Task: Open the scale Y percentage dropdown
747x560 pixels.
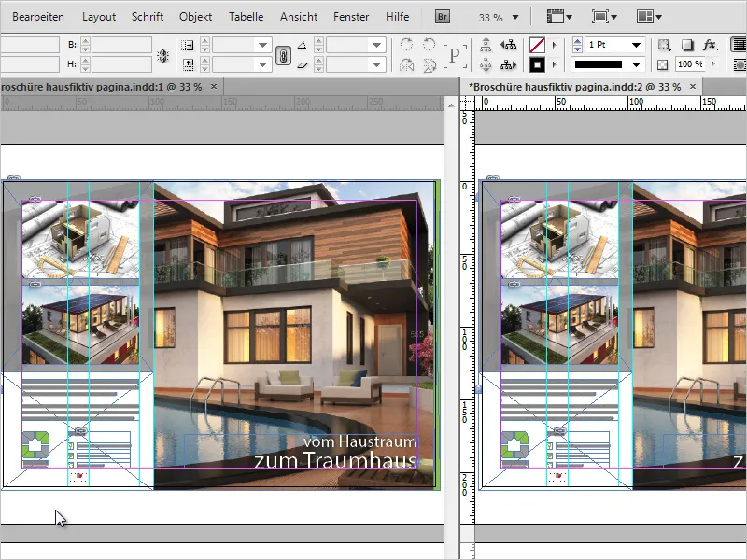Action: coord(262,64)
